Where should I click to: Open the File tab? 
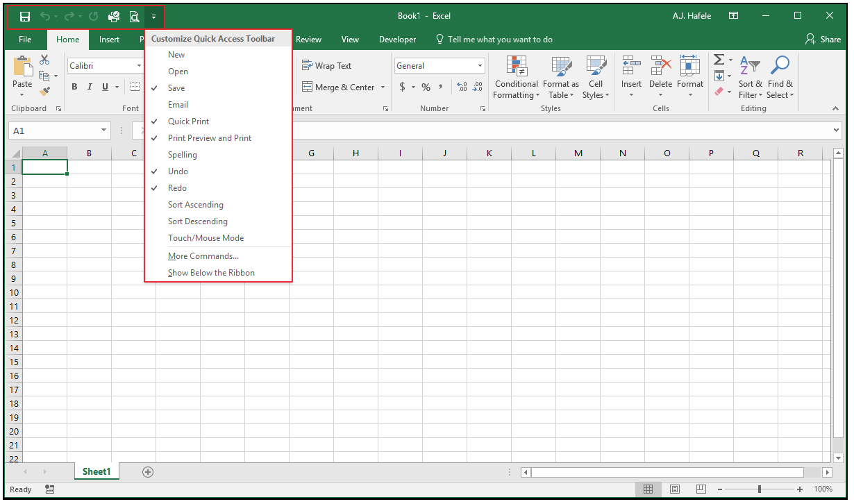pos(25,40)
